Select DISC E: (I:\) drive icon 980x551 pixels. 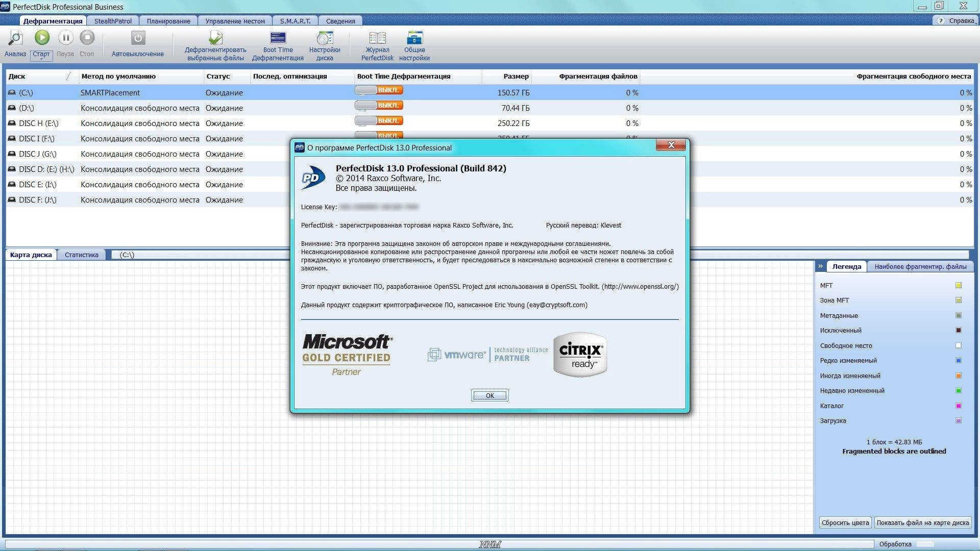12,185
